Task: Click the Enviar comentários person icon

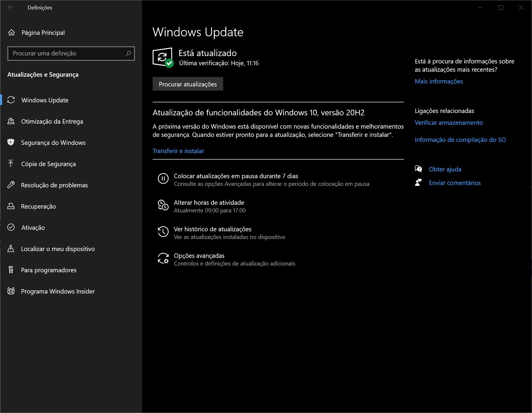Action: click(418, 183)
